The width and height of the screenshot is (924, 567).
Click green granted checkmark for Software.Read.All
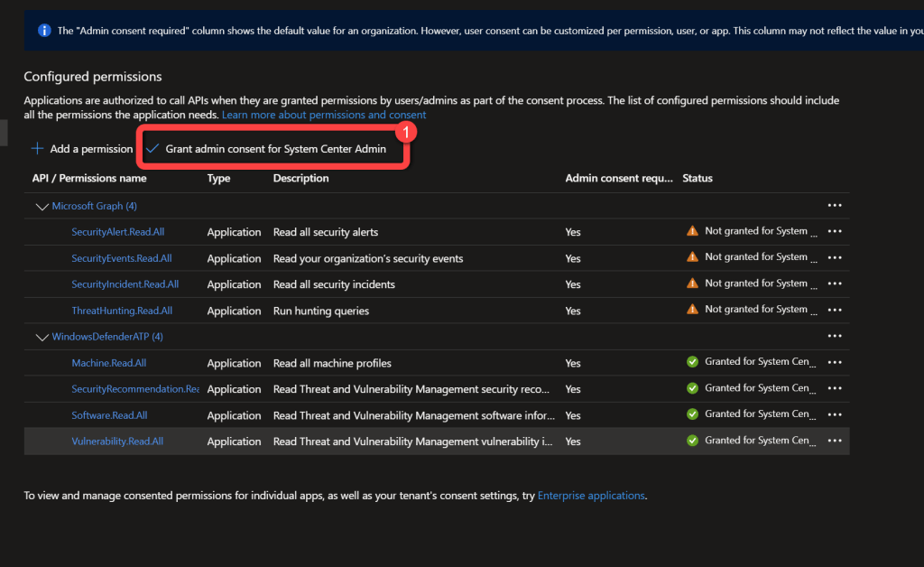tap(692, 414)
